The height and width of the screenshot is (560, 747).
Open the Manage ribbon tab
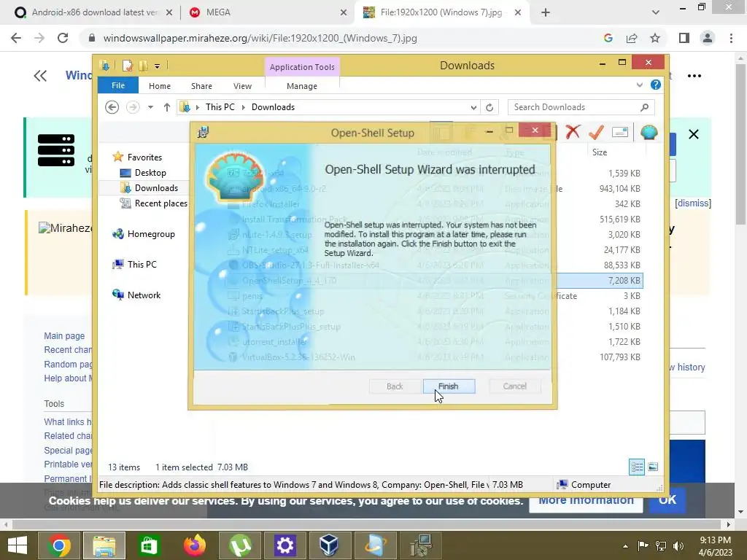coord(301,86)
